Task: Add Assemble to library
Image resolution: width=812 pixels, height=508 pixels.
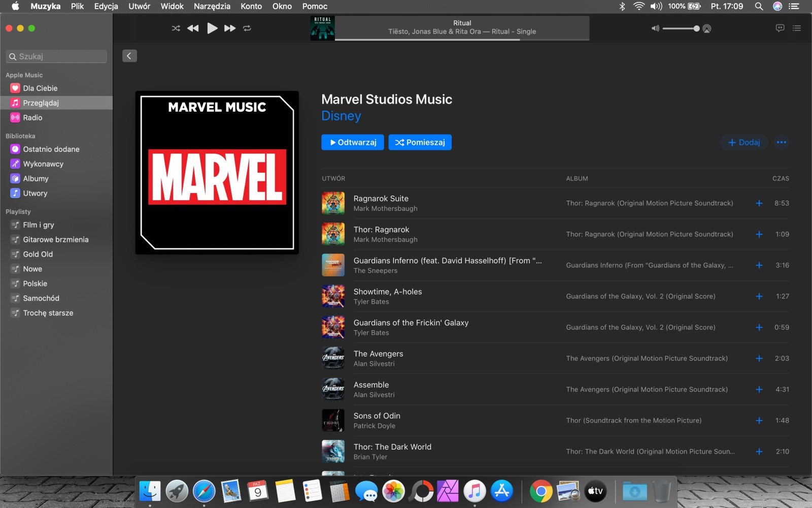Action: (x=759, y=390)
